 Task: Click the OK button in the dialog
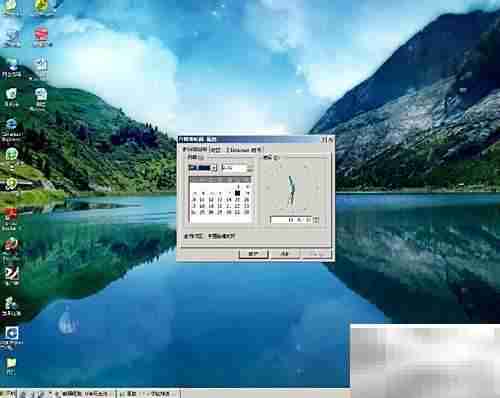[x=254, y=254]
